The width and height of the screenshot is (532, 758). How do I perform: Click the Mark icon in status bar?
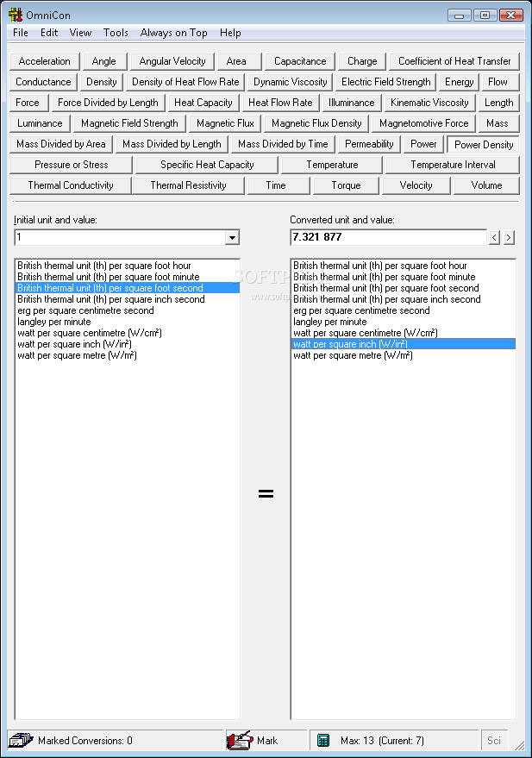click(241, 740)
